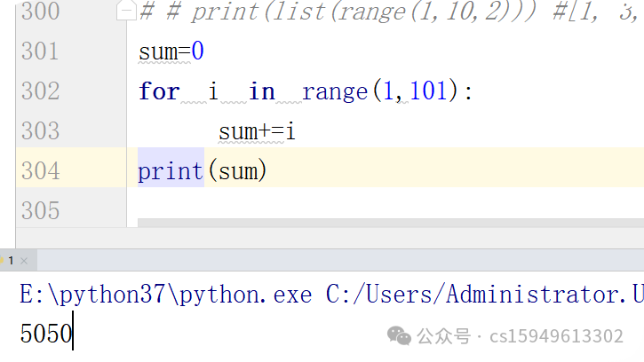644x362 pixels.
Task: Click the 'in' keyword on line 302
Action: pyautogui.click(x=262, y=91)
